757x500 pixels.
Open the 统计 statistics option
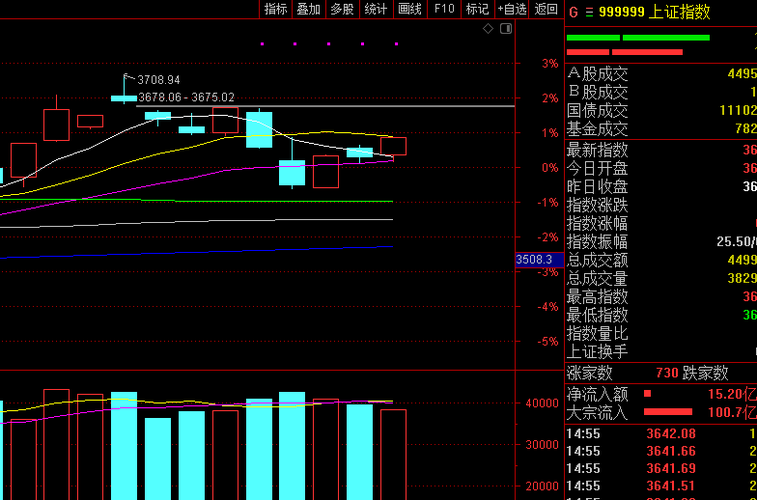376,9
